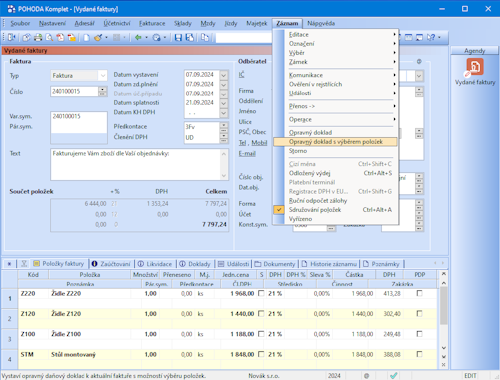Expand the Přenos -> submenu

pyautogui.click(x=336, y=106)
